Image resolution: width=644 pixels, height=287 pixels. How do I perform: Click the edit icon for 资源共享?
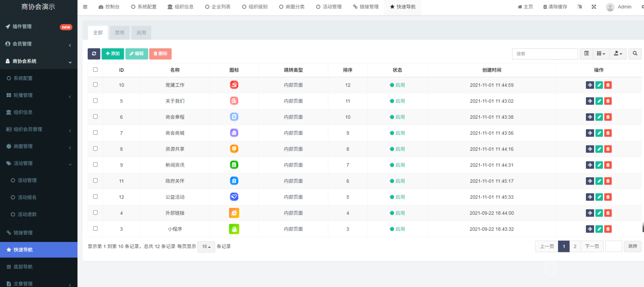tap(599, 149)
